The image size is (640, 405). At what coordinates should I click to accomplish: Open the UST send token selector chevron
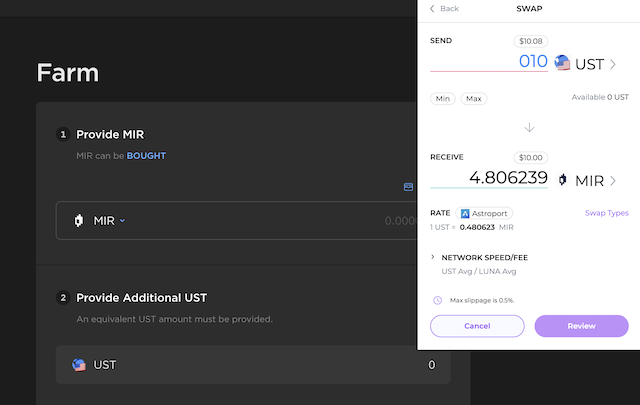click(x=613, y=64)
